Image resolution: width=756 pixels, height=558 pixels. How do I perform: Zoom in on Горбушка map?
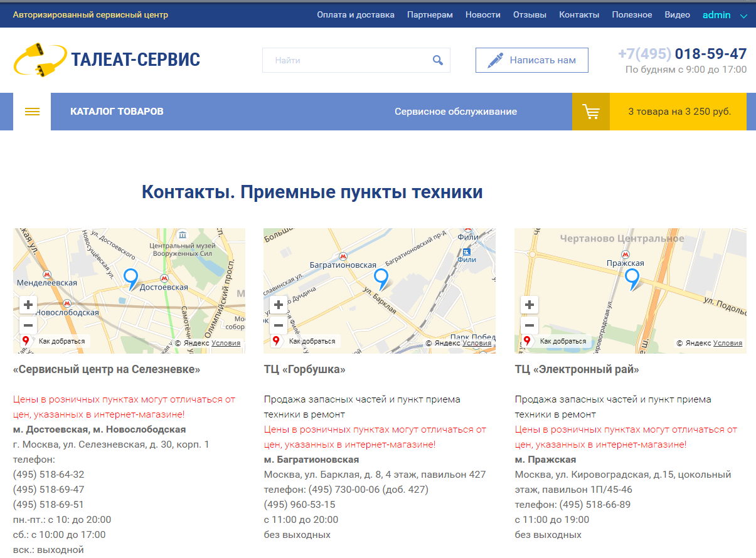pyautogui.click(x=279, y=305)
